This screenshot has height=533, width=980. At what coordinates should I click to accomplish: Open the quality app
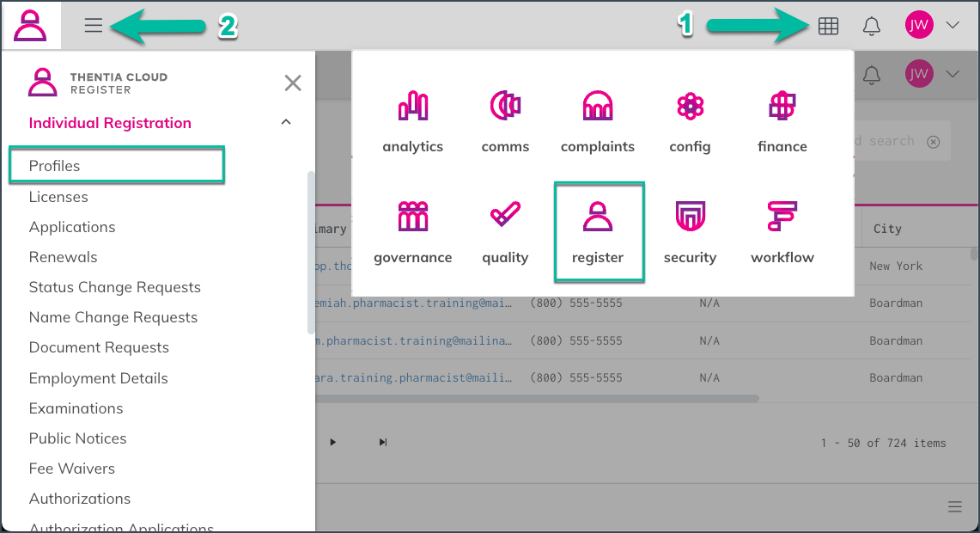point(505,233)
